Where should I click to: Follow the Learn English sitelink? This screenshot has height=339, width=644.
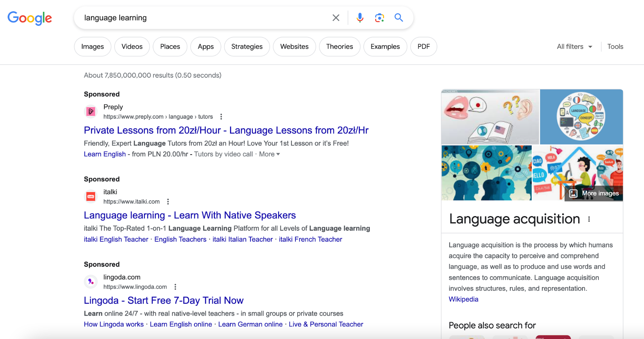point(105,154)
